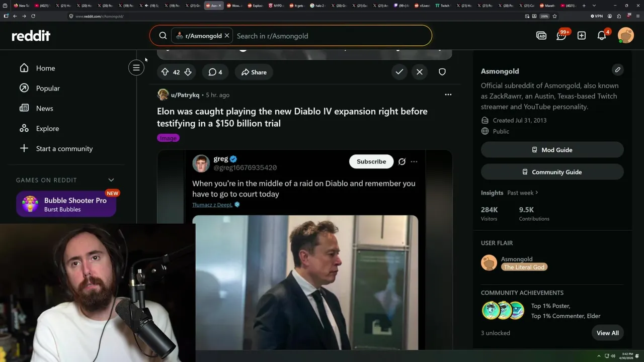Screen dimensions: 644x362
Task: Click the reddit logo
Action: [31, 36]
